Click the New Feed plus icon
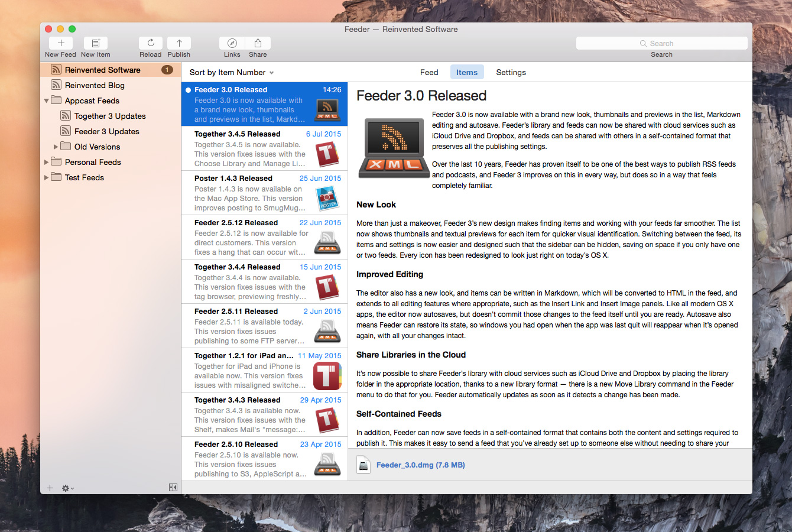 61,43
